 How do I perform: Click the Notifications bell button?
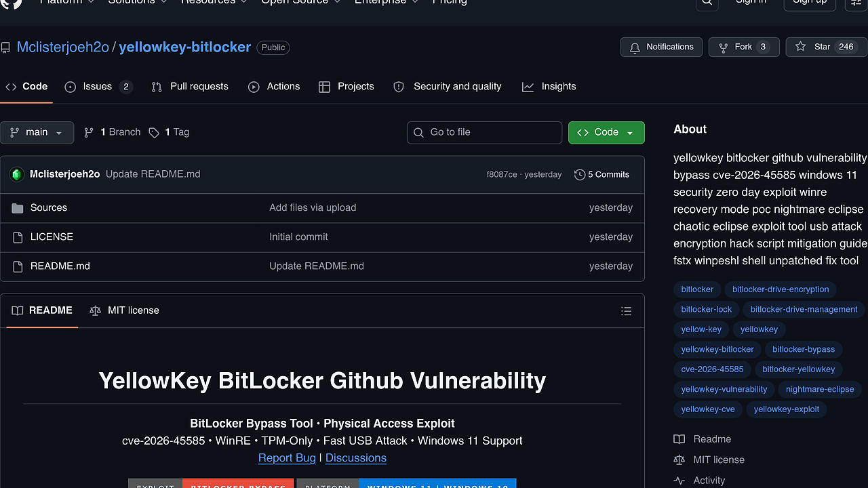tap(661, 47)
